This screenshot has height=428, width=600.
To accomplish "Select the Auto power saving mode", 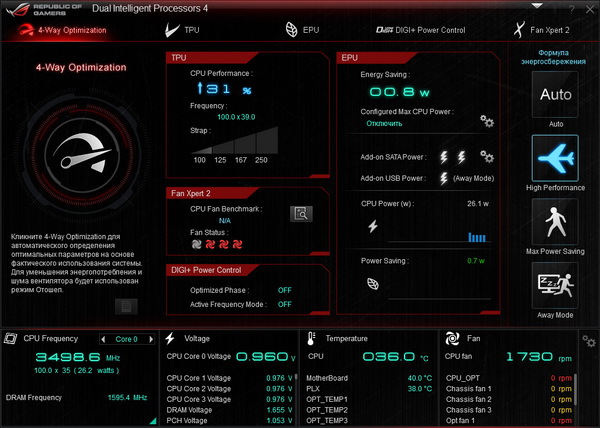I will tap(555, 94).
